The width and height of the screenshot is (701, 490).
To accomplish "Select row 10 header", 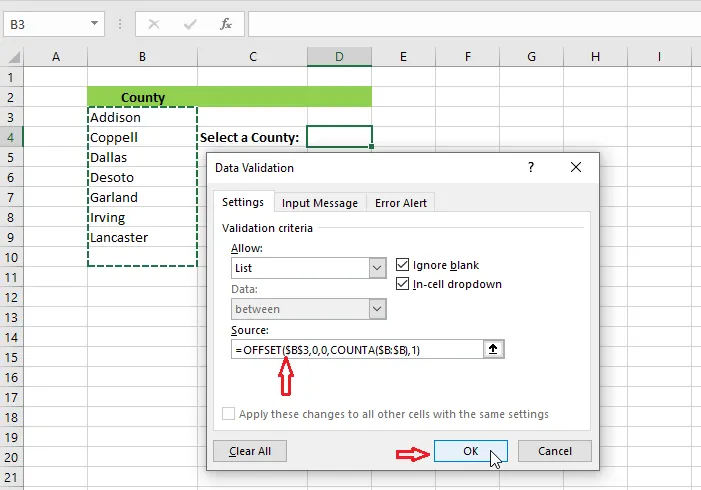I will pos(11,257).
